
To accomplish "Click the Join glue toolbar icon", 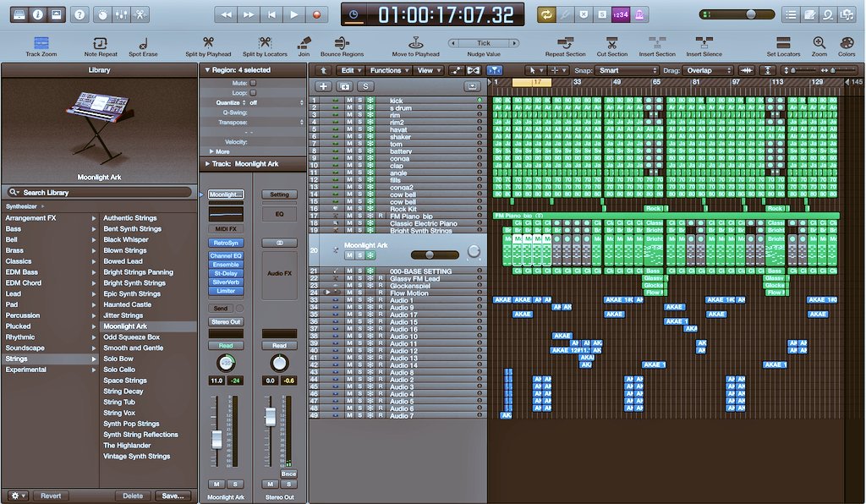I will tap(304, 42).
